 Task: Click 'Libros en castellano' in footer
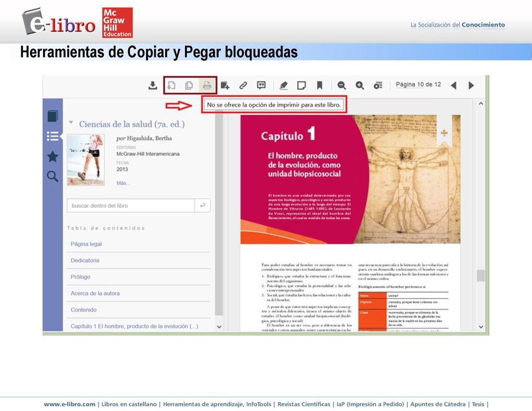point(129,404)
